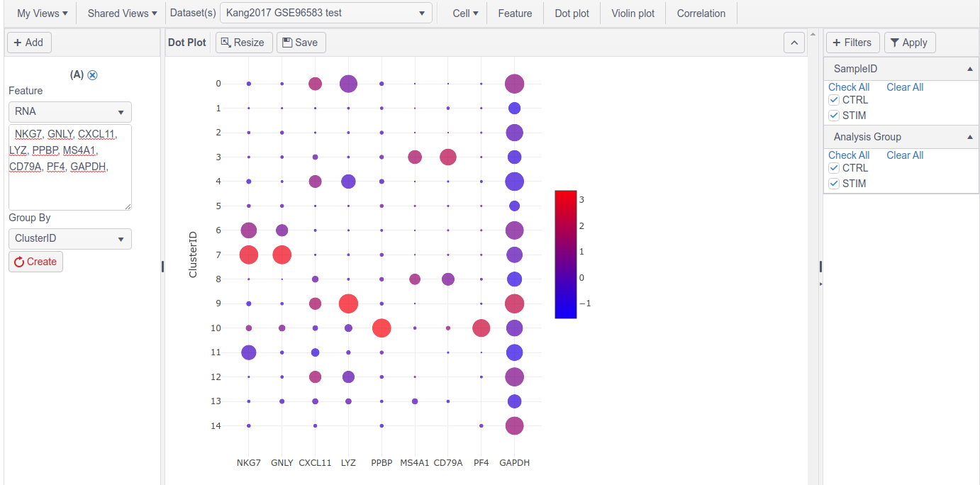Click the color scale legend beside the plot

coord(565,252)
